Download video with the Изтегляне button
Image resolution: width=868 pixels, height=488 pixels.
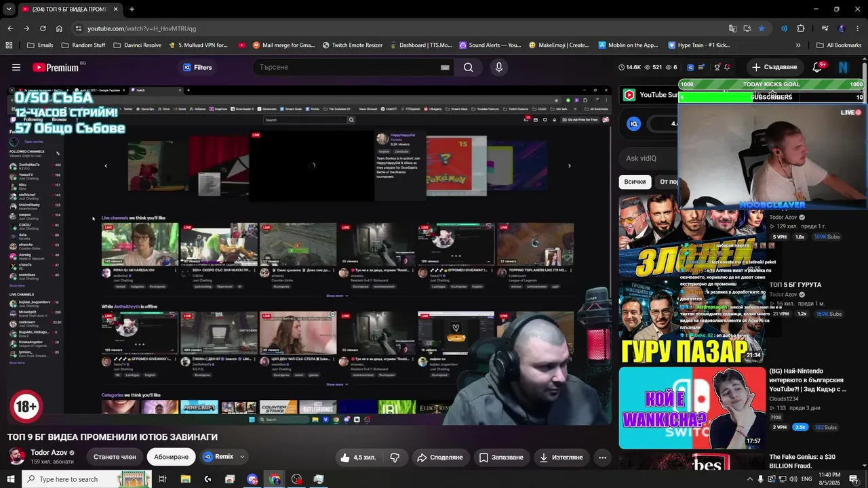(561, 457)
